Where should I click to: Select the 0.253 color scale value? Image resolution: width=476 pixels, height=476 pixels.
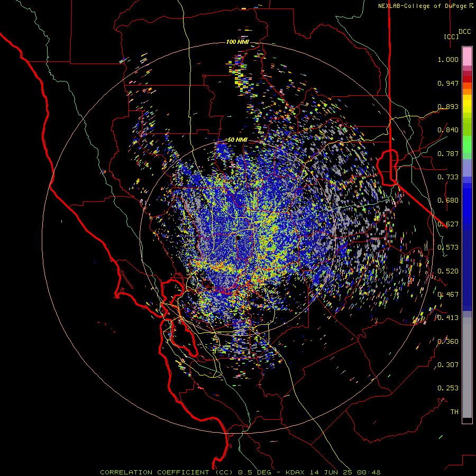[448, 388]
